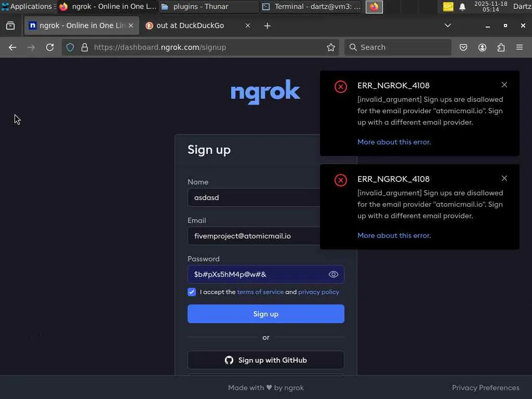Open the Extensions puzzle icon
Screen dimensions: 532x399
[x=501, y=47]
